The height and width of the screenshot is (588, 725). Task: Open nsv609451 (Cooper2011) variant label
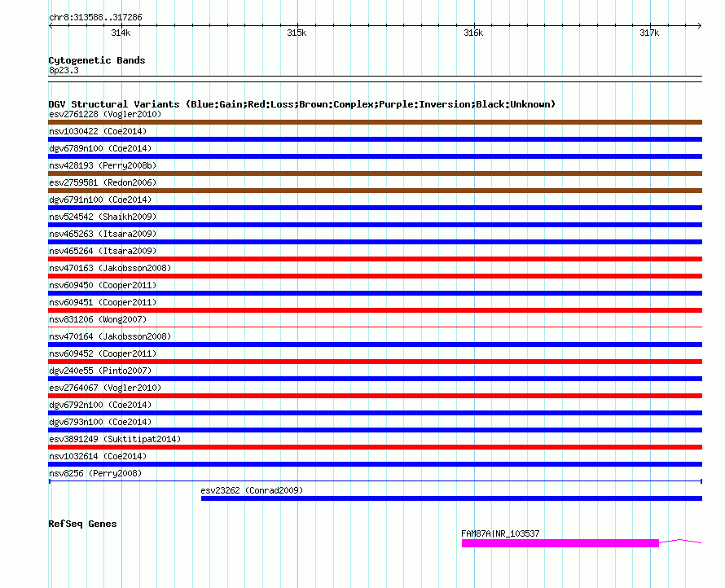pyautogui.click(x=103, y=302)
